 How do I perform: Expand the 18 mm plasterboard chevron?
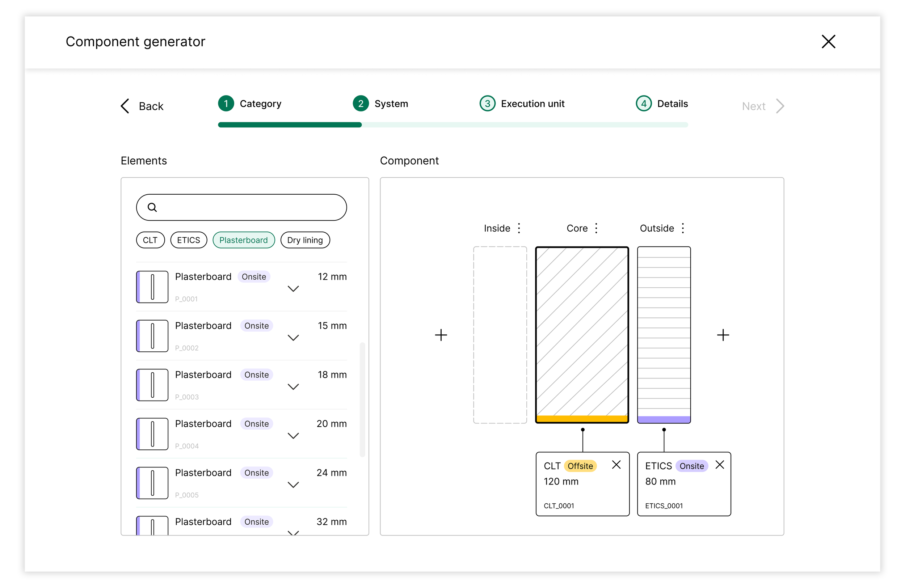293,387
